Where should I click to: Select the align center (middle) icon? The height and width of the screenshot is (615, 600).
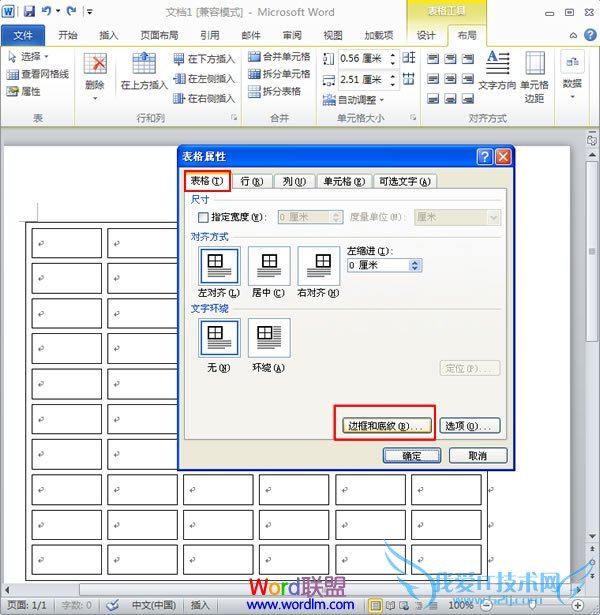[450, 79]
